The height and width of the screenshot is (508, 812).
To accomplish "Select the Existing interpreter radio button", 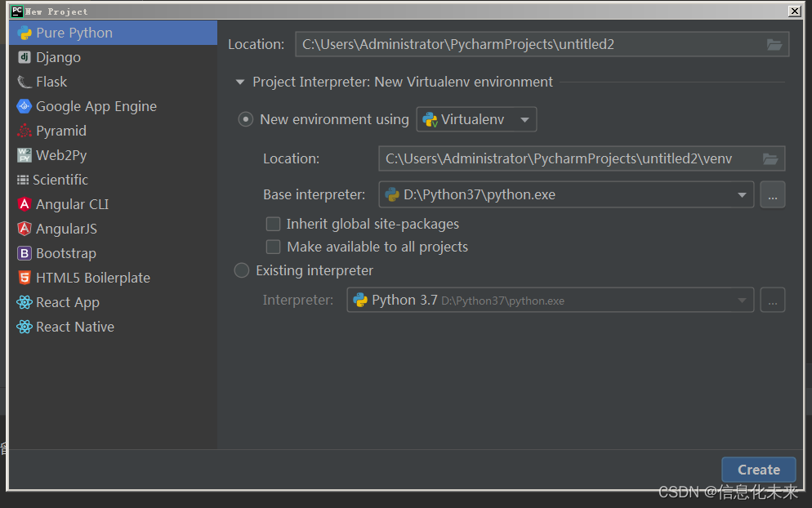I will click(x=242, y=270).
